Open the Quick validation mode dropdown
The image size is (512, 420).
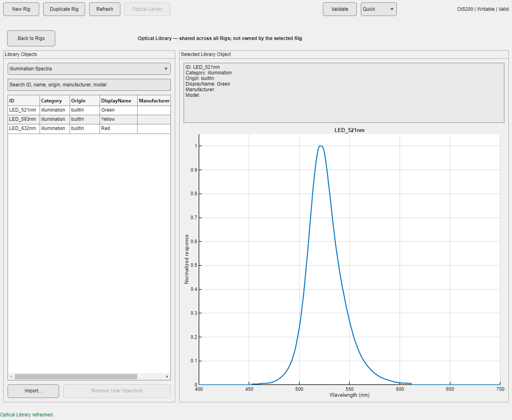(378, 9)
